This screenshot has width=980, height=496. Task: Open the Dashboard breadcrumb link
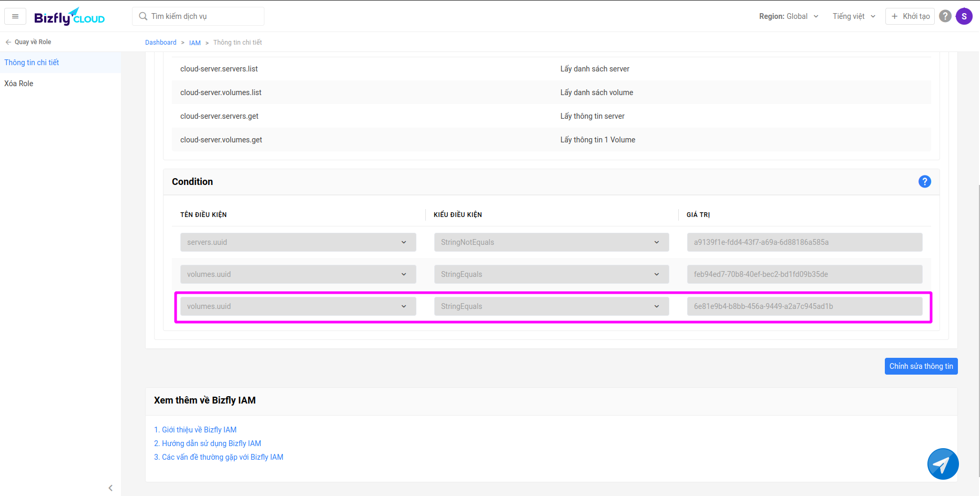click(x=161, y=43)
